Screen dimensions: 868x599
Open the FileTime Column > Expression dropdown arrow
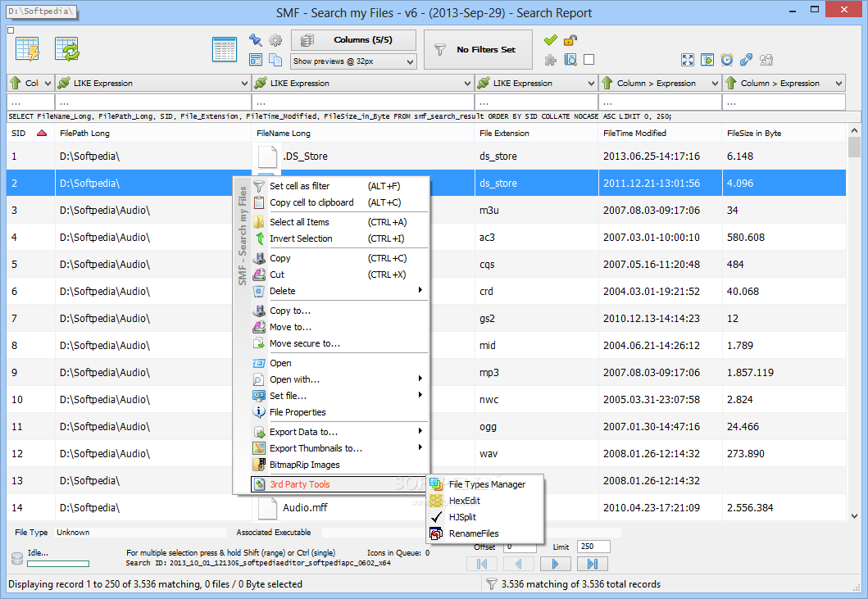click(x=715, y=84)
